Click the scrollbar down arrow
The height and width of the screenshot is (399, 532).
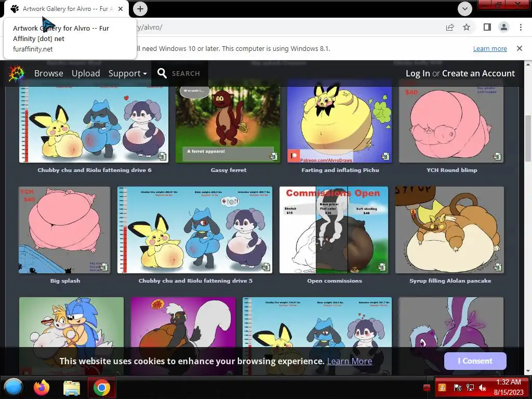[x=528, y=371]
